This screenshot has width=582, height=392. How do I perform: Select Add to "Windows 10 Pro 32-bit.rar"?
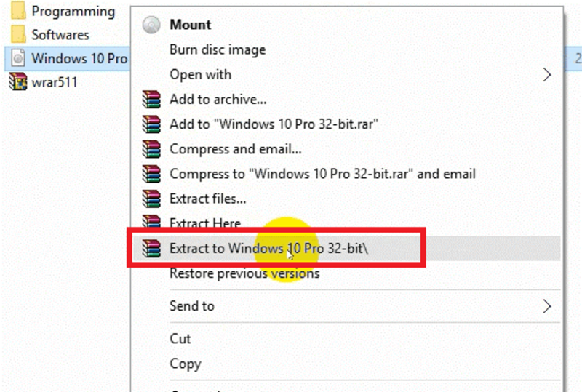click(274, 124)
